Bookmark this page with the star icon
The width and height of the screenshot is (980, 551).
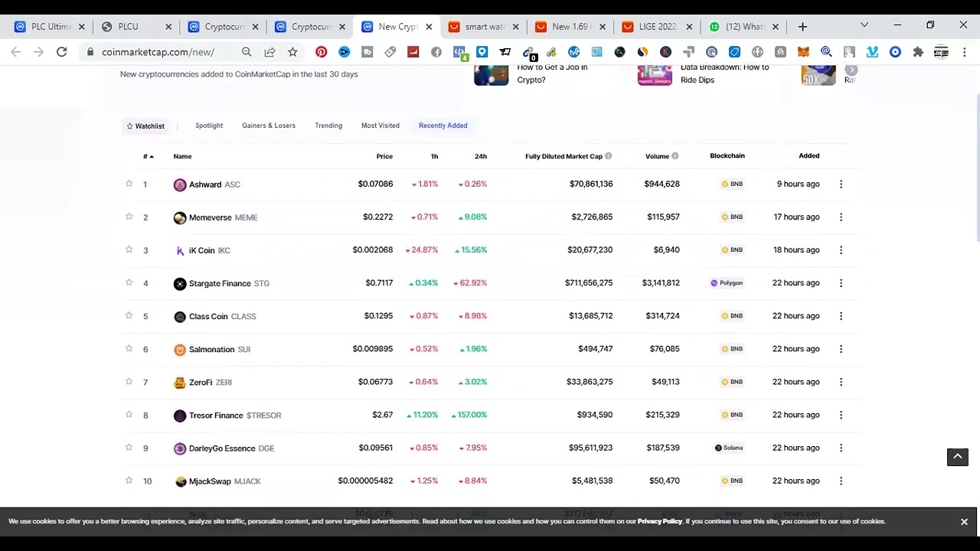click(292, 52)
